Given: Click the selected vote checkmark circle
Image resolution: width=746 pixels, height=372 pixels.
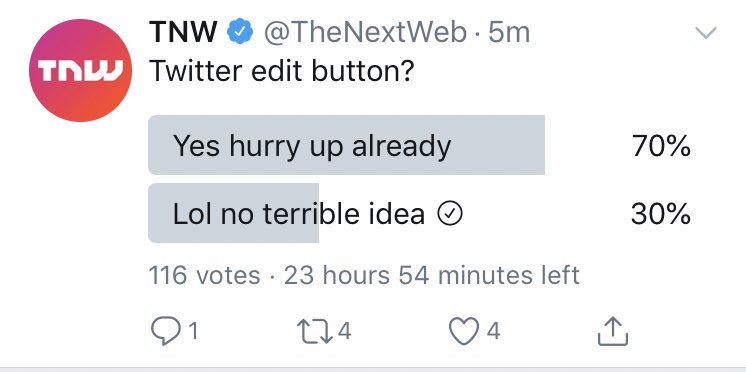Looking at the screenshot, I should tap(450, 215).
